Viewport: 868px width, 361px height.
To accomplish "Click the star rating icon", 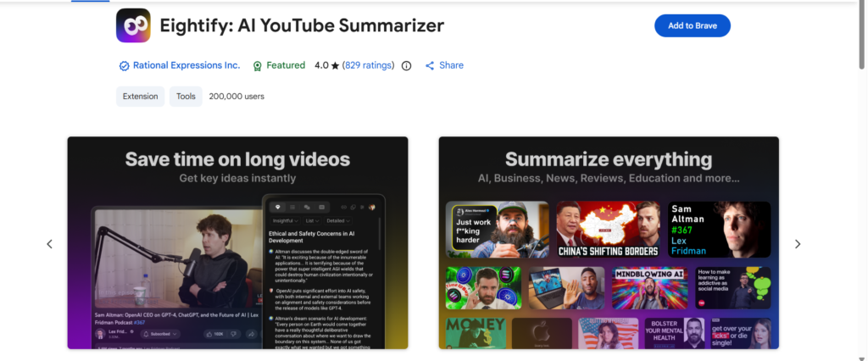I will pos(335,65).
